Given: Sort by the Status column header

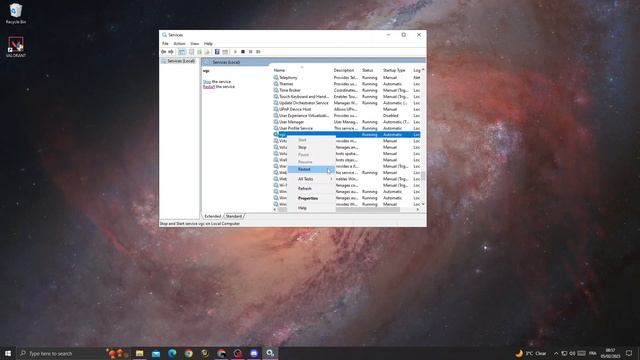Looking at the screenshot, I should pos(371,70).
